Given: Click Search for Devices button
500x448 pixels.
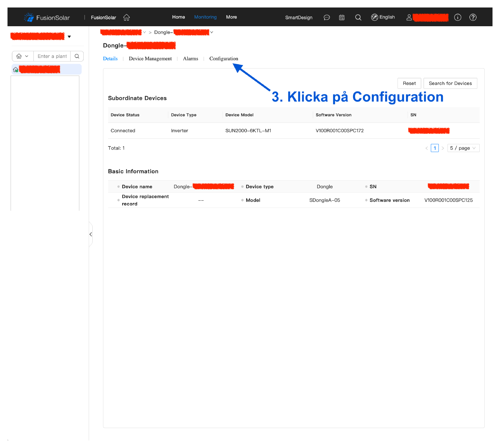Looking at the screenshot, I should click(x=450, y=83).
